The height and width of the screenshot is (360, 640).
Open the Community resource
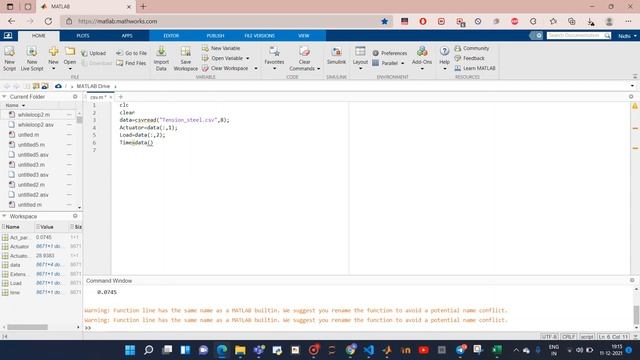click(x=471, y=48)
